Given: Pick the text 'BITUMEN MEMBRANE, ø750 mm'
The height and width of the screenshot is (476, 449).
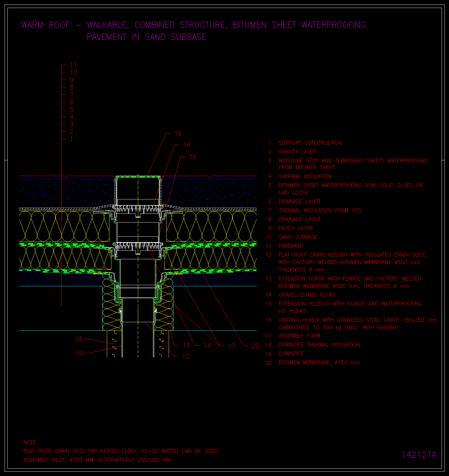Looking at the screenshot, I should pos(319,363).
